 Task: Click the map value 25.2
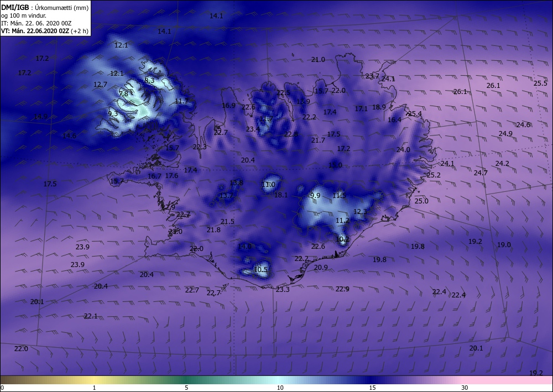[434, 175]
